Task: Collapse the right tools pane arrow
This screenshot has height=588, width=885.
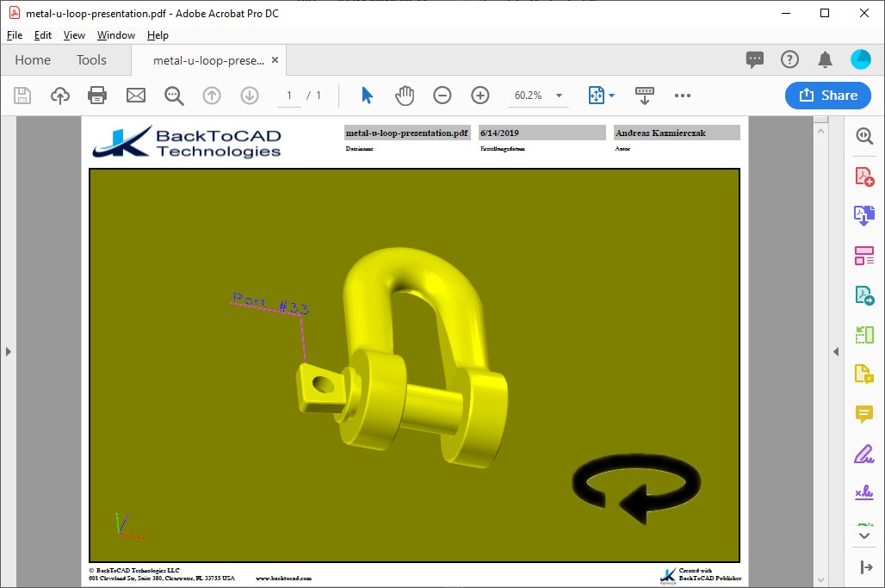Action: point(866,567)
